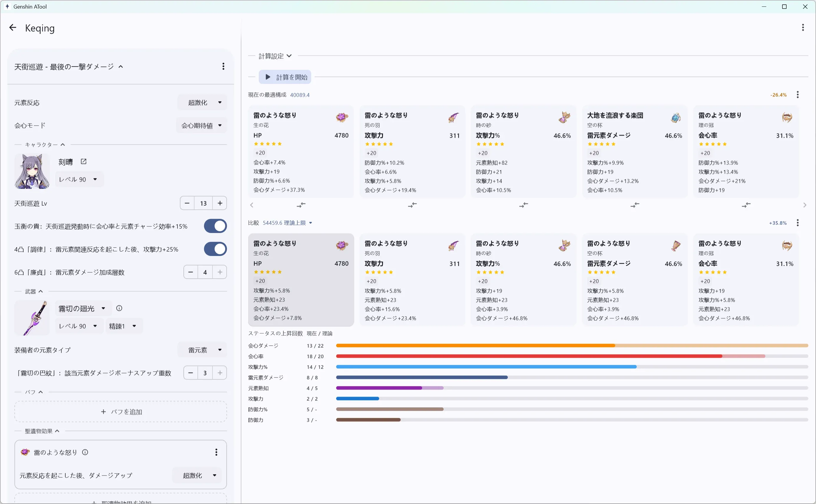The height and width of the screenshot is (504, 816).
Task: Click the Keqing character portrait
Action: pyautogui.click(x=32, y=171)
